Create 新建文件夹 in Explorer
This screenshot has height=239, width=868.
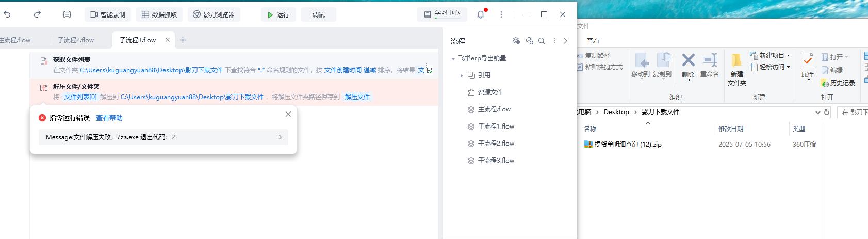click(x=737, y=69)
